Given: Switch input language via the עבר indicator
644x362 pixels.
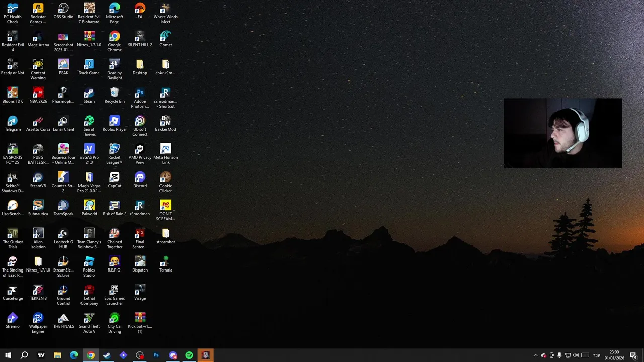Looking at the screenshot, I should click(x=597, y=355).
